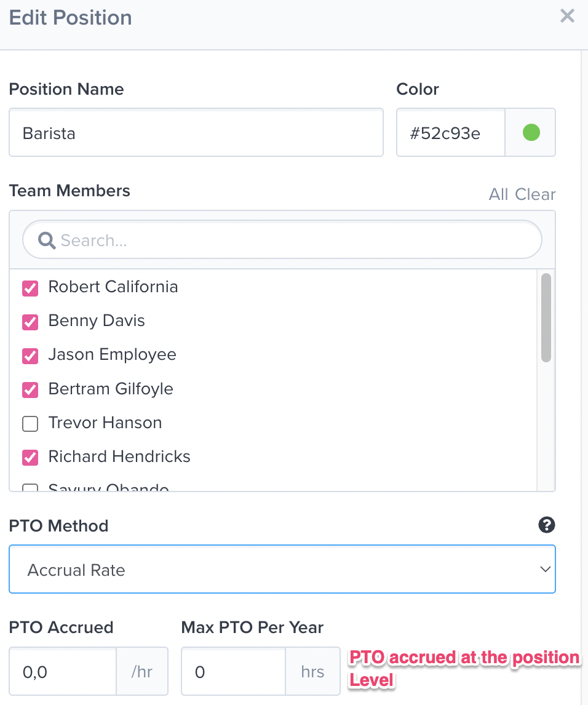Click the Max PTO Per Year field
Viewport: 588px width, 705px height.
[234, 671]
